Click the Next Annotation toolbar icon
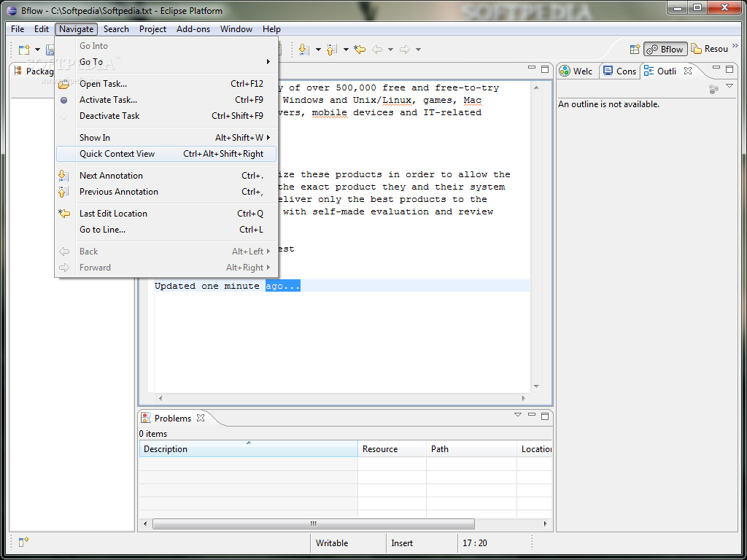This screenshot has width=747, height=560. point(304,49)
